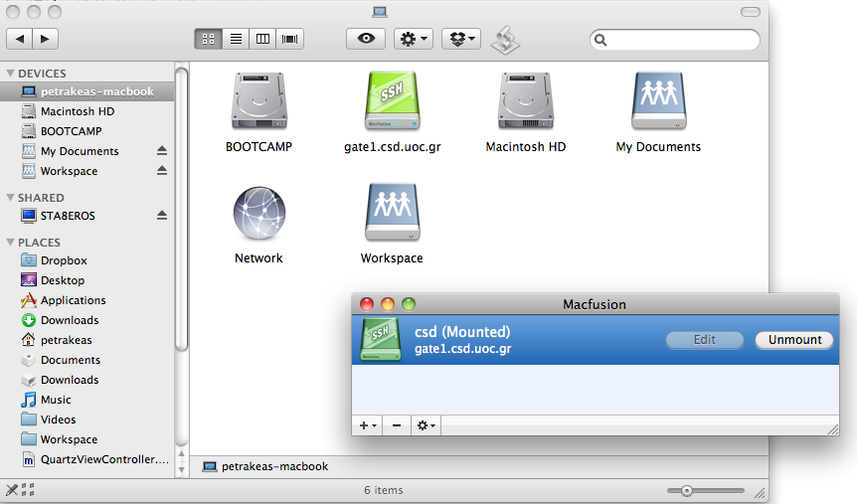857x504 pixels.
Task: Open the Network globe icon
Action: 259,213
